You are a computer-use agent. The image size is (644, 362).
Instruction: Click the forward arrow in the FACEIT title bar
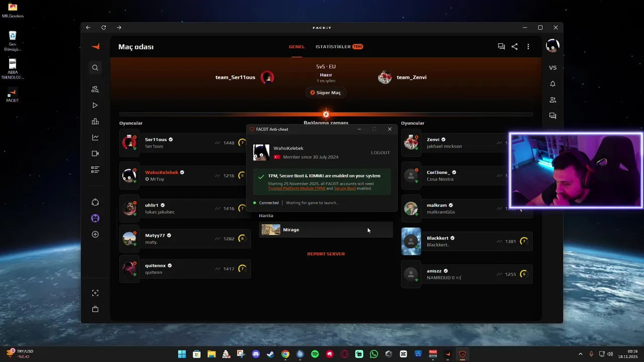pyautogui.click(x=119, y=28)
